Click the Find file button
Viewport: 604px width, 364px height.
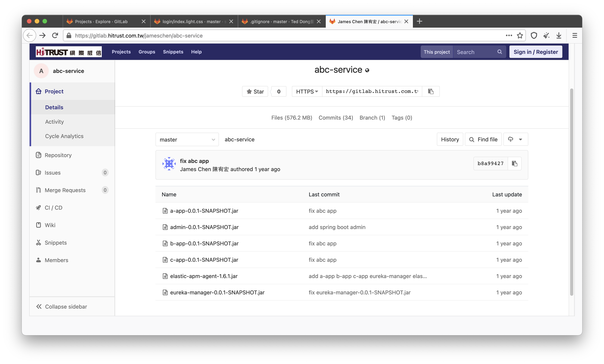click(483, 139)
